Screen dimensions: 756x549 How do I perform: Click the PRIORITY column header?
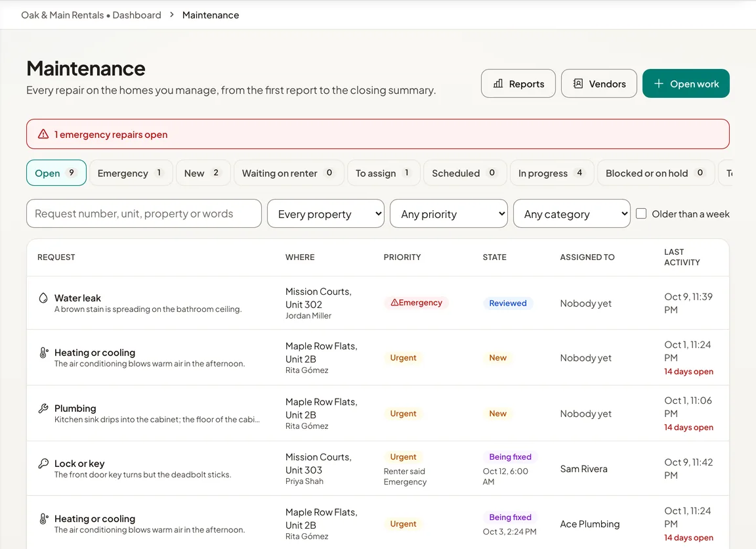(402, 257)
